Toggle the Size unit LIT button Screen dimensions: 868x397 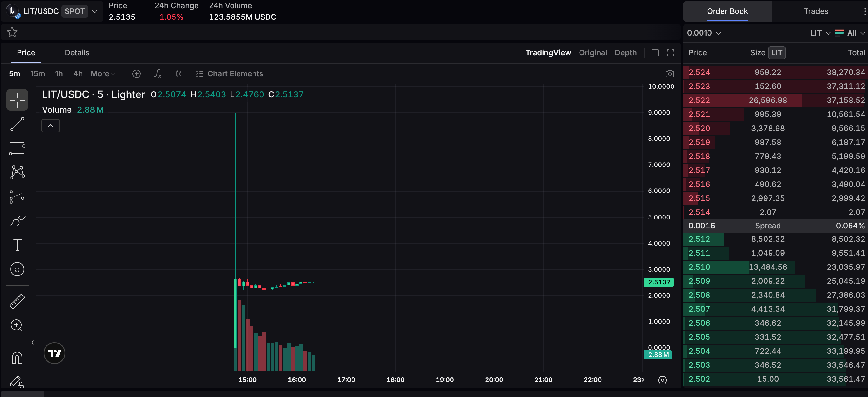point(776,52)
